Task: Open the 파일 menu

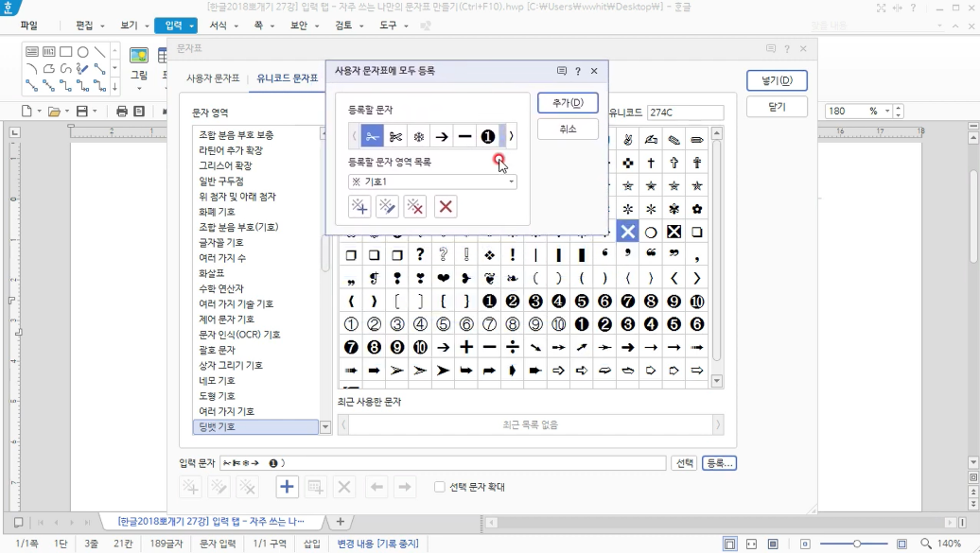Action: pos(28,26)
